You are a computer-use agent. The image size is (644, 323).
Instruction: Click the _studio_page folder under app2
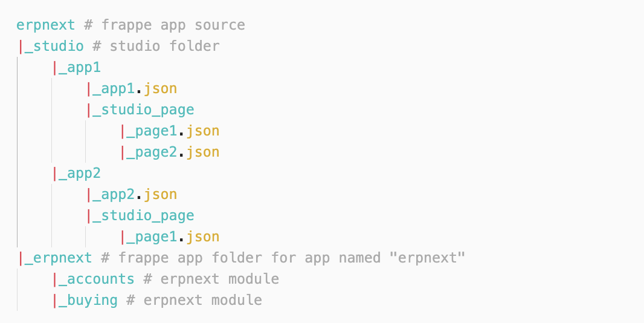[x=143, y=215]
